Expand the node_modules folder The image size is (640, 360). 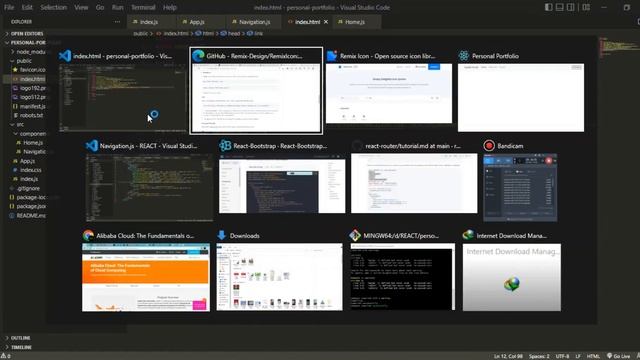click(x=28, y=52)
